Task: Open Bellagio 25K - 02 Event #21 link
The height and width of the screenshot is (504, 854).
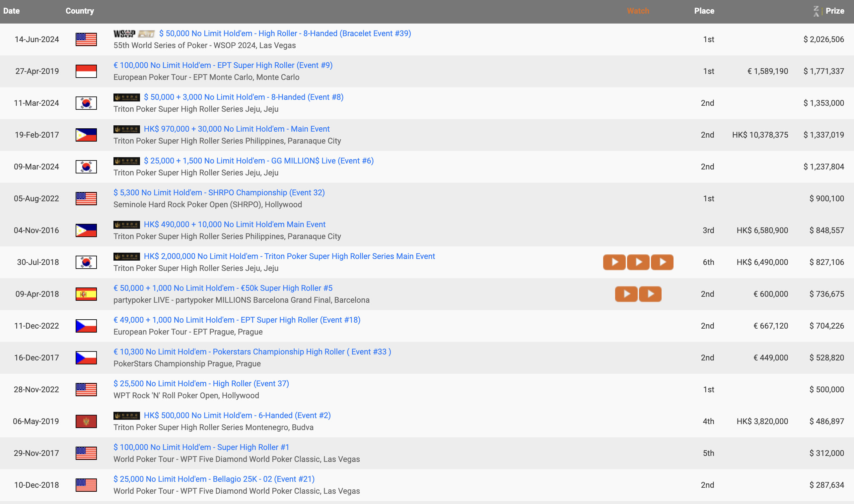Action: pos(214,479)
